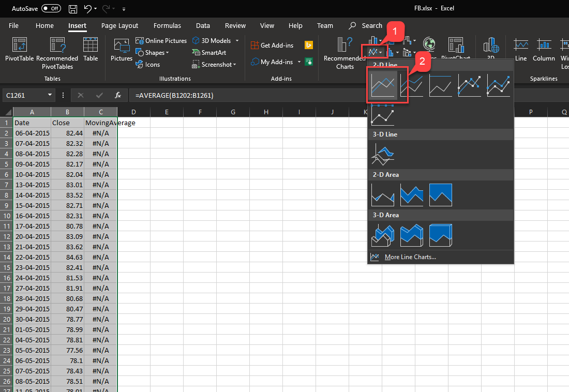Image resolution: width=569 pixels, height=392 pixels.
Task: Open the Insert Line or Area Chart dropdown
Action: [x=375, y=52]
